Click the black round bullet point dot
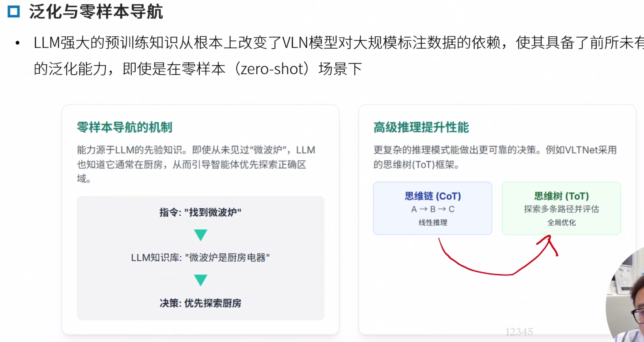Image resolution: width=644 pixels, height=342 pixels. [18, 43]
